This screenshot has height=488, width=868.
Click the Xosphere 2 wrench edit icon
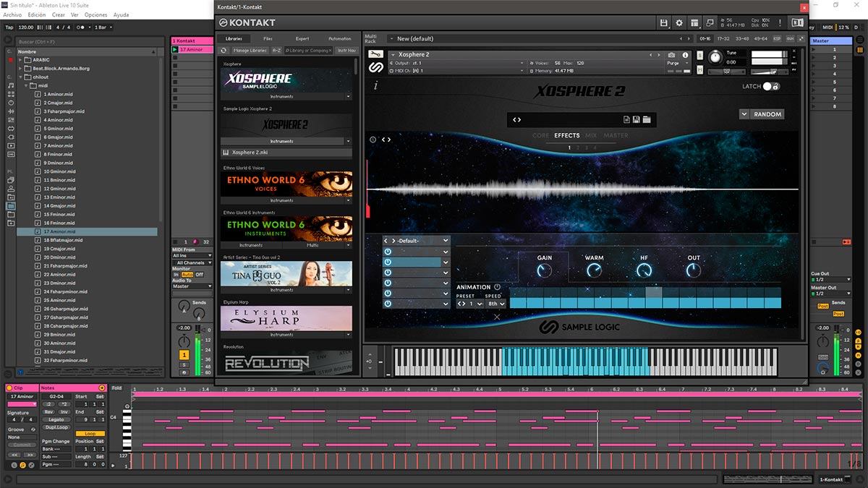[x=375, y=54]
